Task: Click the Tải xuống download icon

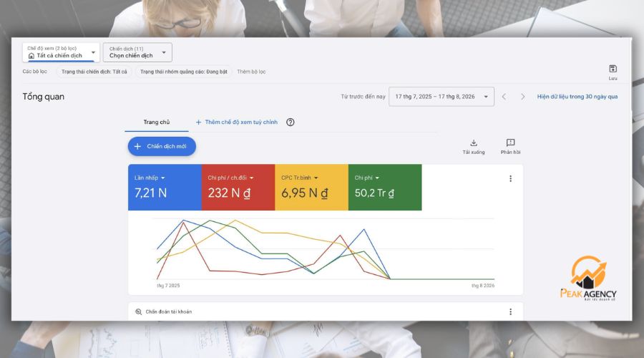Action: pyautogui.click(x=474, y=142)
